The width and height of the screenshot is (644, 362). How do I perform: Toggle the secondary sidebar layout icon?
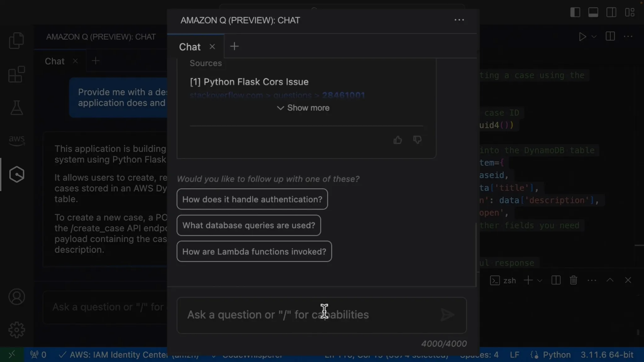[611, 13]
